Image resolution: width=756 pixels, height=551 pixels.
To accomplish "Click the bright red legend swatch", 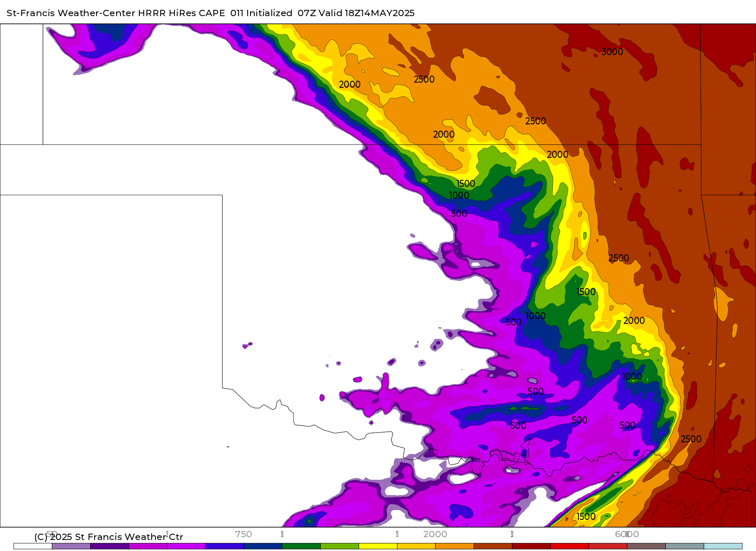I will 570,546.
